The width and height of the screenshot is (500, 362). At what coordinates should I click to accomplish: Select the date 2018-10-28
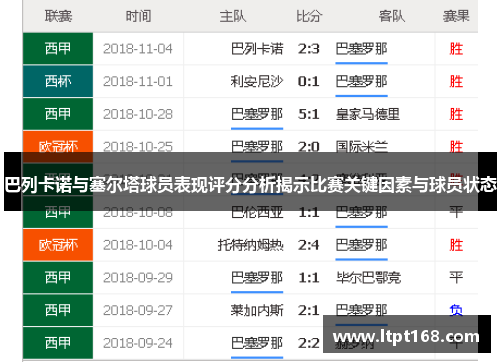138,114
